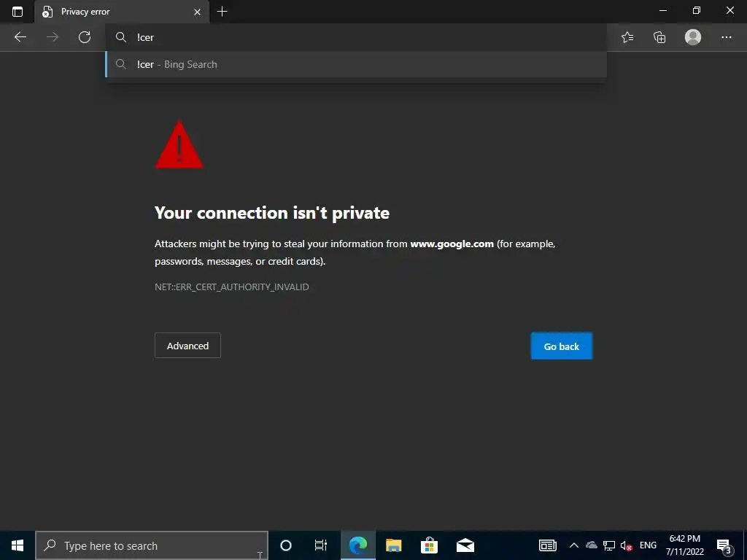Open a new tab with plus button
Image resolution: width=747 pixels, height=560 pixels.
(x=222, y=12)
